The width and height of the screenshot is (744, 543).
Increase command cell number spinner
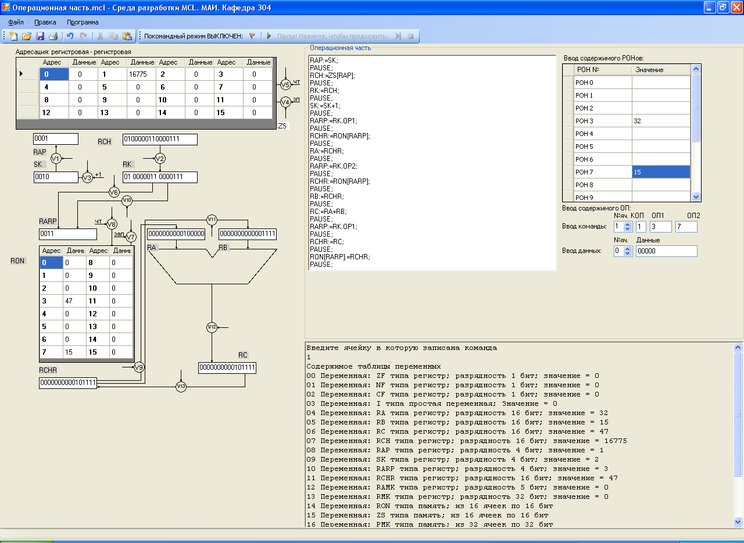(626, 224)
